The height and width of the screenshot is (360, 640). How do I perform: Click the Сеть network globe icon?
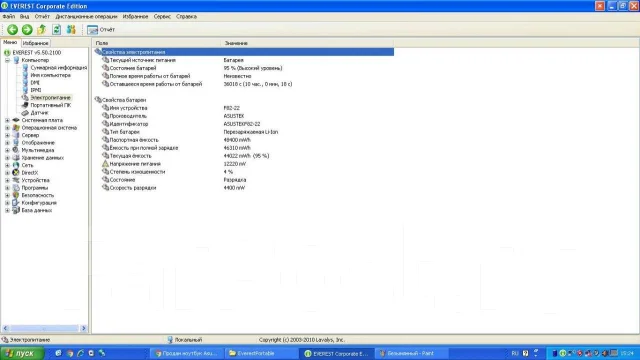pos(16,165)
